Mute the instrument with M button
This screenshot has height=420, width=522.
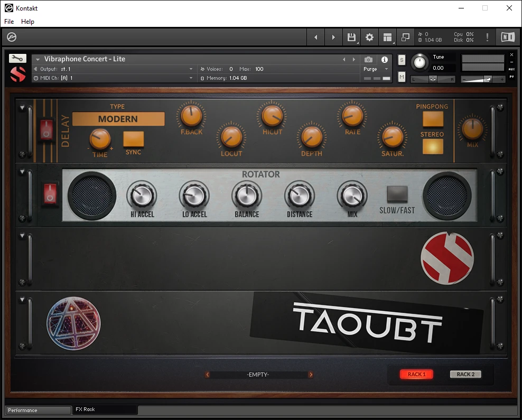coord(402,77)
